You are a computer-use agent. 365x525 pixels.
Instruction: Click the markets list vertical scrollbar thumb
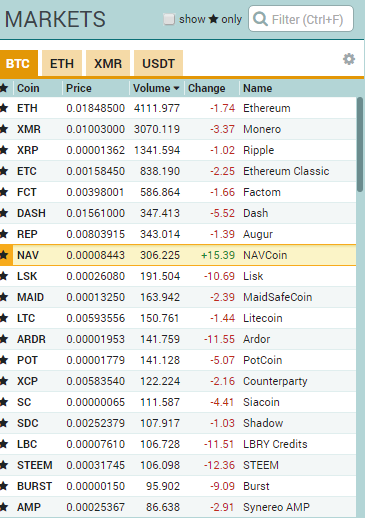click(x=360, y=144)
